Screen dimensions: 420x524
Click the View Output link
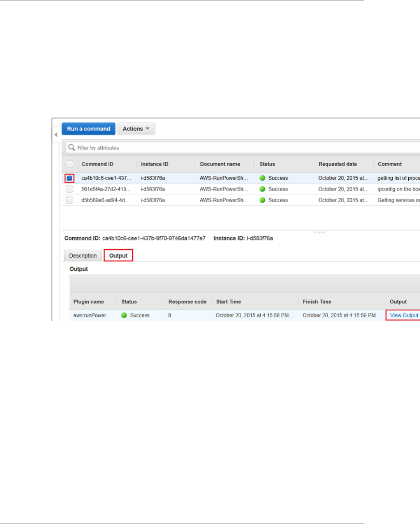[404, 315]
